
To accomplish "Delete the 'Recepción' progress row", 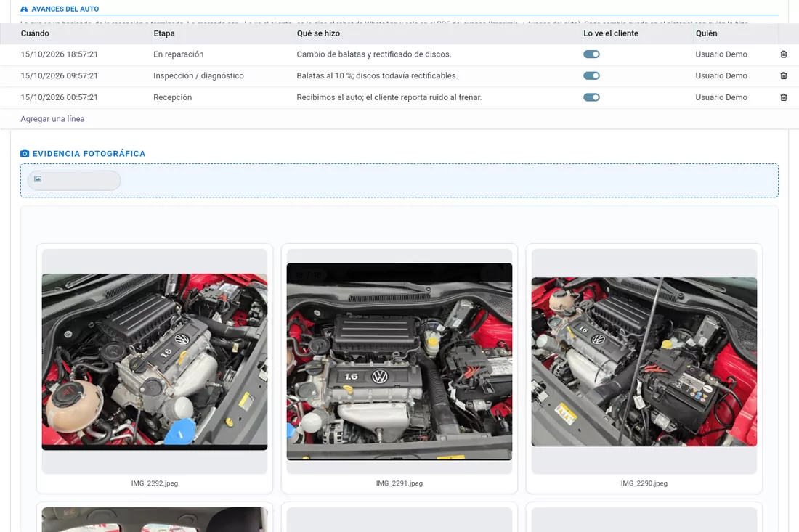I will (783, 97).
